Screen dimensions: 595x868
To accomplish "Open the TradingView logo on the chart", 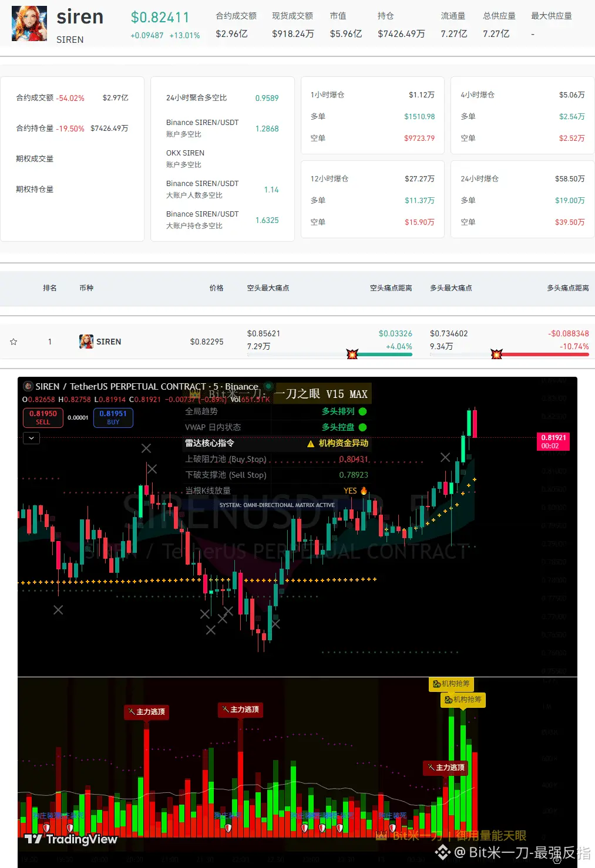I will (72, 839).
